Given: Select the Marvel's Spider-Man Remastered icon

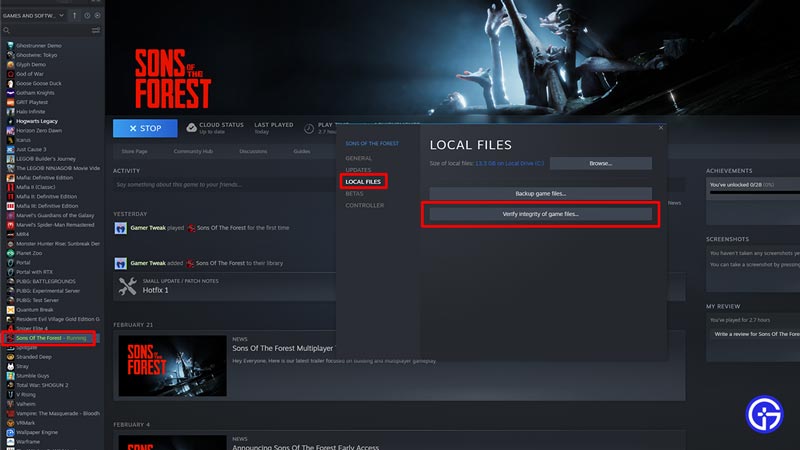Looking at the screenshot, I should coord(10,225).
